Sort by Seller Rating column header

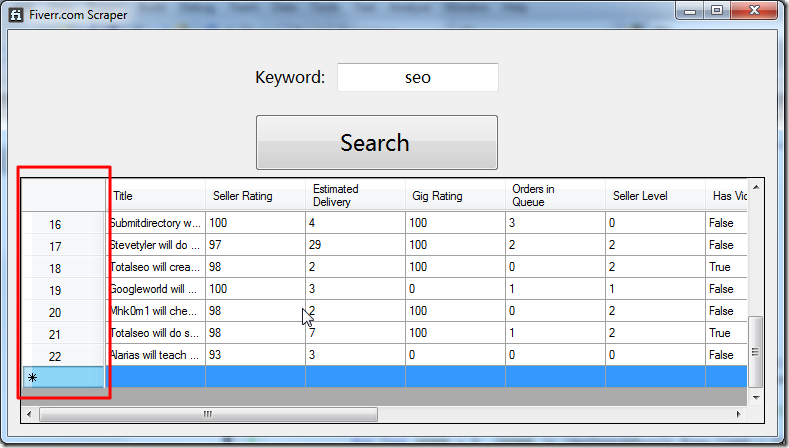255,195
